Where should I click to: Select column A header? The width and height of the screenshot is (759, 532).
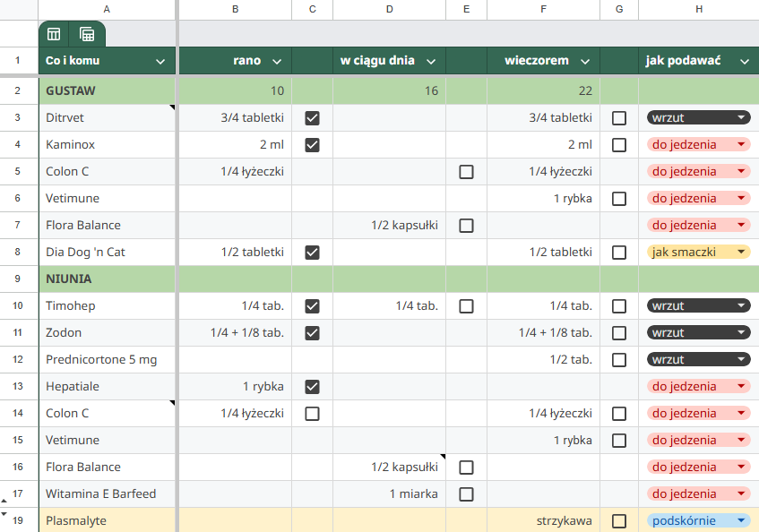[x=107, y=10]
